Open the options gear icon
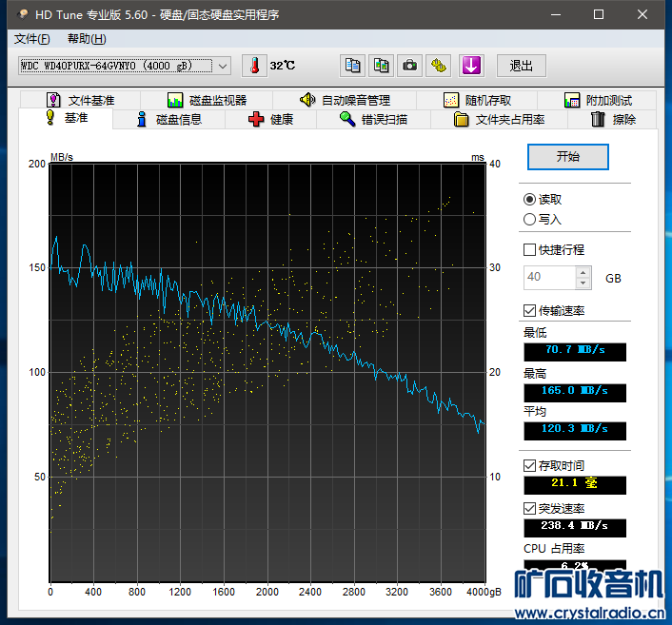The width and height of the screenshot is (672, 625). coord(439,66)
